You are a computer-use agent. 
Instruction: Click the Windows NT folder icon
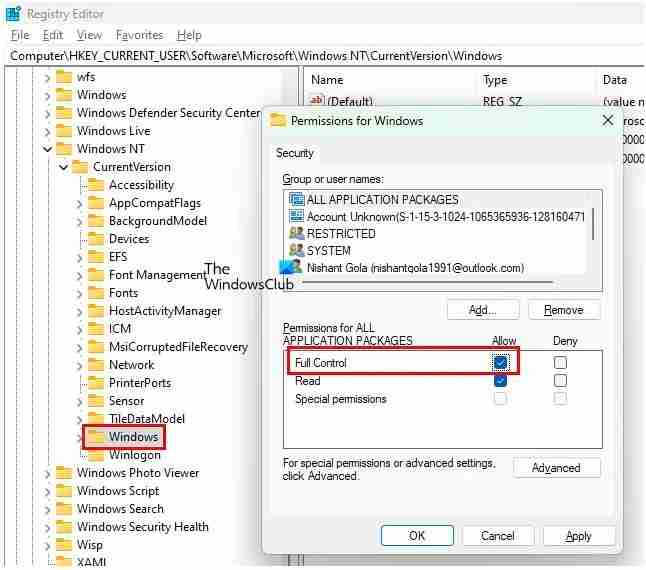pyautogui.click(x=64, y=149)
